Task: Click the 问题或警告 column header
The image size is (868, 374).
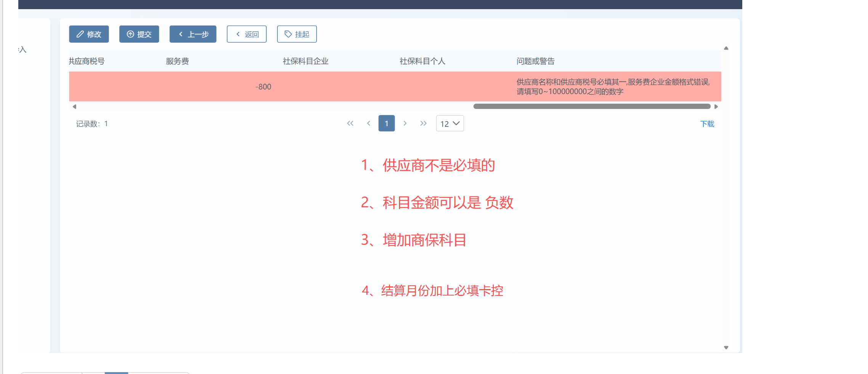Action: (535, 61)
